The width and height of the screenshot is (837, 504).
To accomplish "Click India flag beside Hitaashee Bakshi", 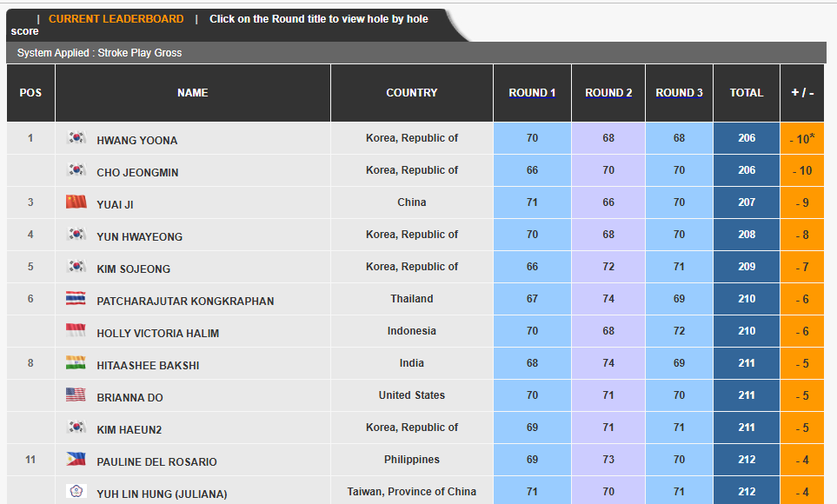I will coord(76,362).
